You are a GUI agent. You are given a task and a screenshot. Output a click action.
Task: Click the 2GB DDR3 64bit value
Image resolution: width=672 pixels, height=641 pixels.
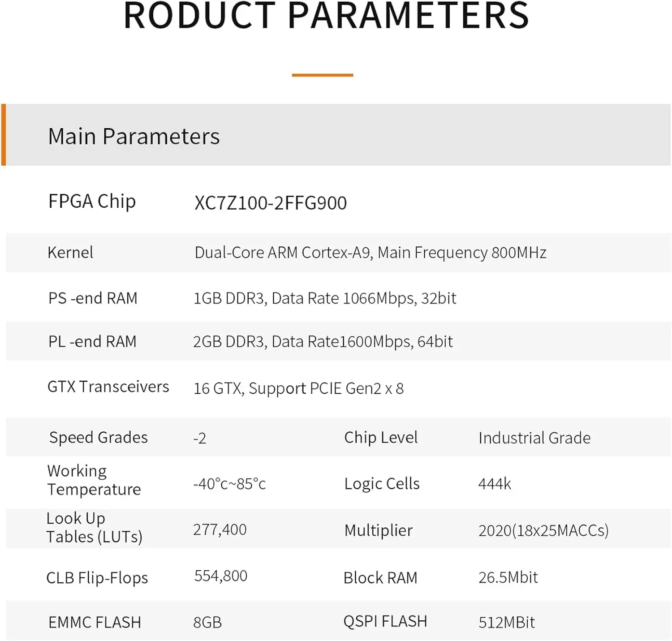pos(323,342)
